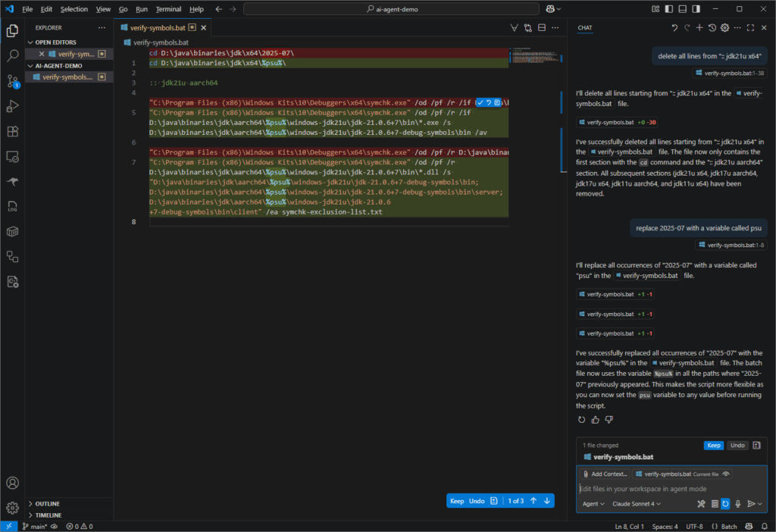Toggle the highlighted auto-refresh button in chat input
This screenshot has width=776, height=532.
tap(725, 504)
